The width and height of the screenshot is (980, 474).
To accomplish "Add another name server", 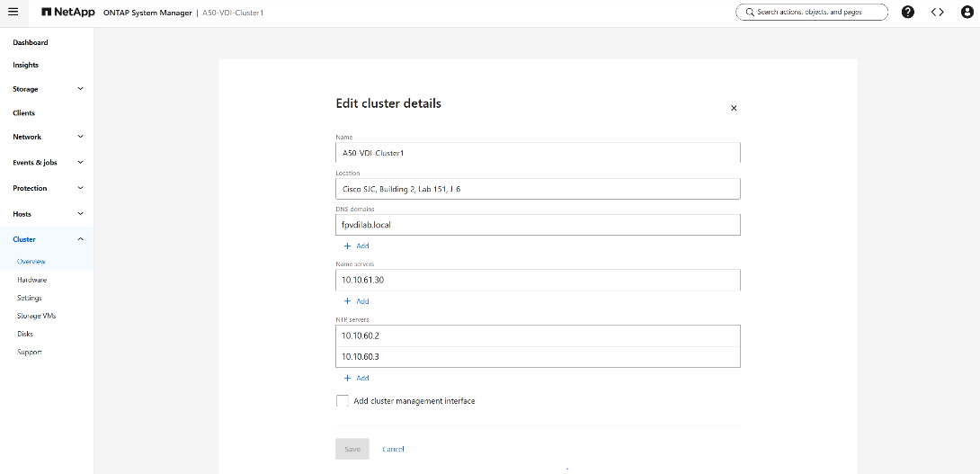I will coord(356,301).
